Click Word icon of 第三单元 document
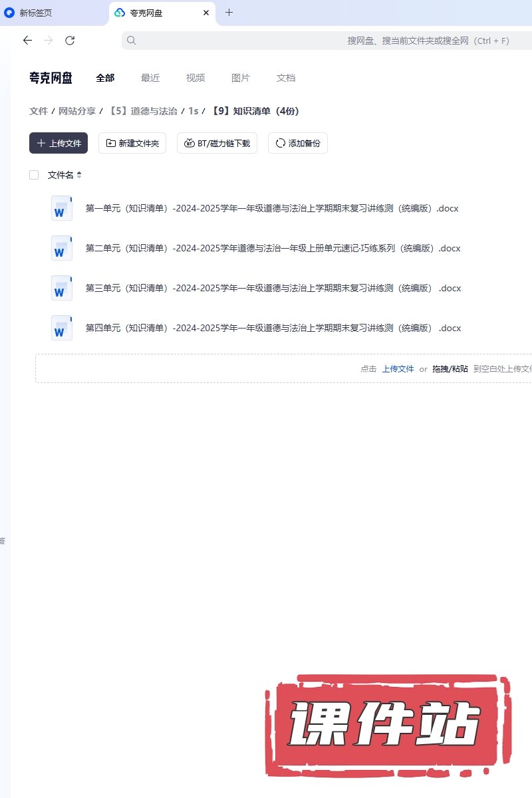 coord(61,288)
